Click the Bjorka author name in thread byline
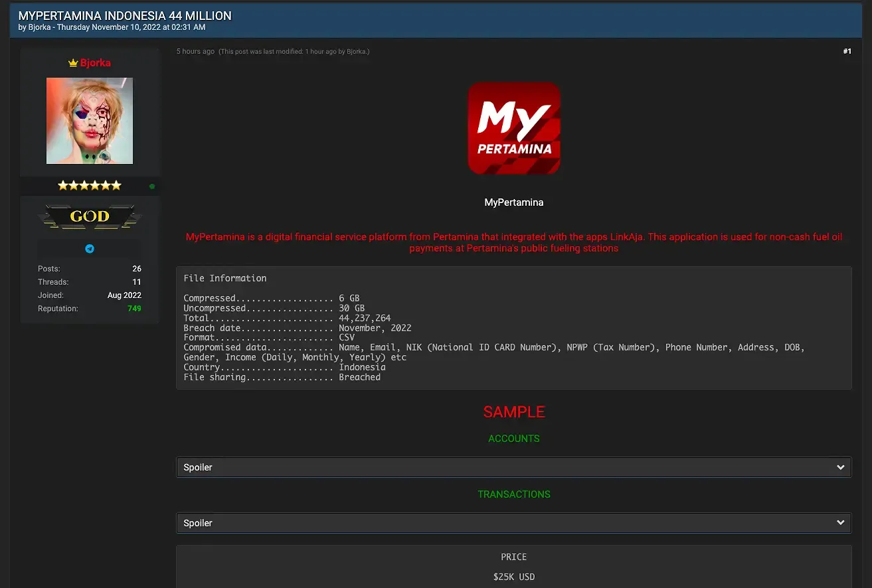 click(40, 27)
